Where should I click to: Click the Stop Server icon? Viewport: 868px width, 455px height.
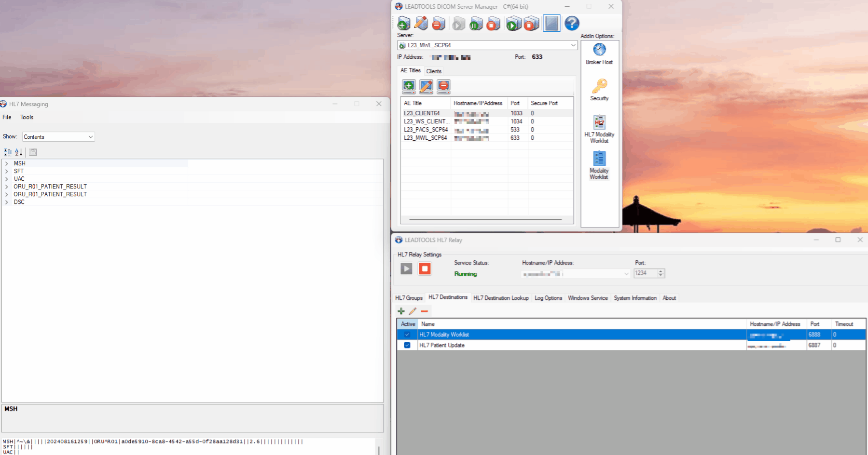tap(493, 23)
